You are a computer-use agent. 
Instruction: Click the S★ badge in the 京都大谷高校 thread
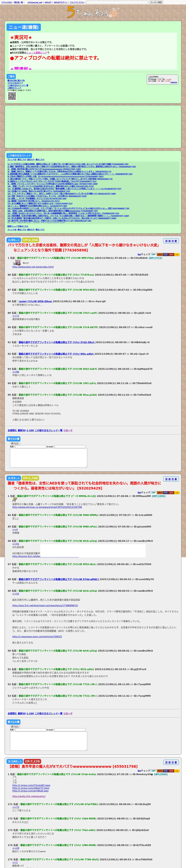point(177,254)
